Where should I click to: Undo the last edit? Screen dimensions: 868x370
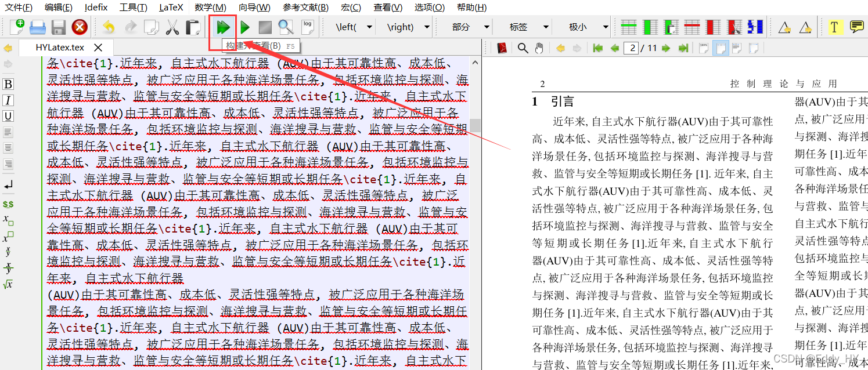pyautogui.click(x=109, y=27)
